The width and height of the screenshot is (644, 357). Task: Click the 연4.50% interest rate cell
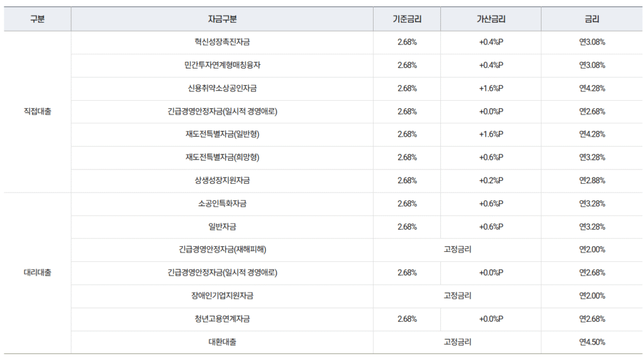592,343
